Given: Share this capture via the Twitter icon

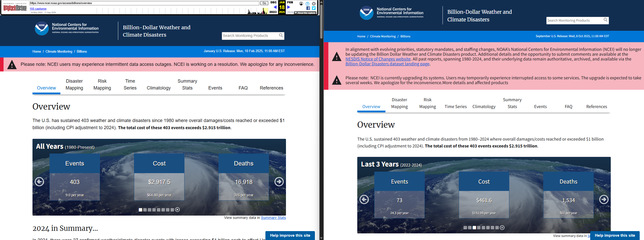Looking at the screenshot, I should point(314,8).
